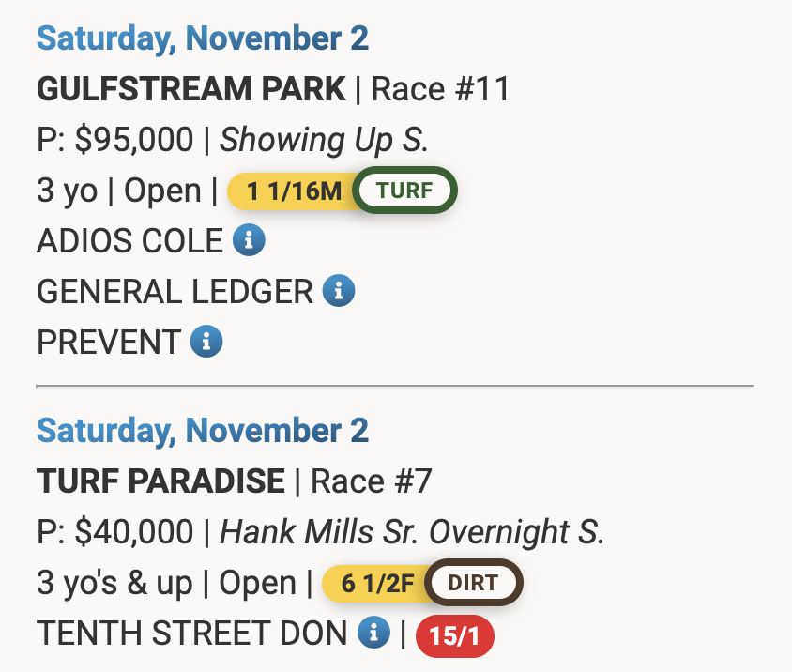This screenshot has height=672, width=792.
Task: Click info icon next to PREVENT
Action: pyautogui.click(x=206, y=342)
